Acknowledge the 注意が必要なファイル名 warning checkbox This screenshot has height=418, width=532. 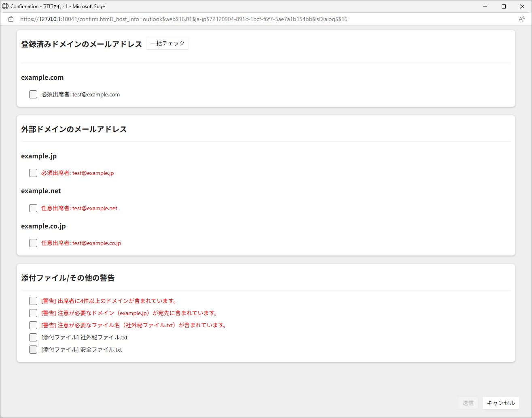pos(33,325)
